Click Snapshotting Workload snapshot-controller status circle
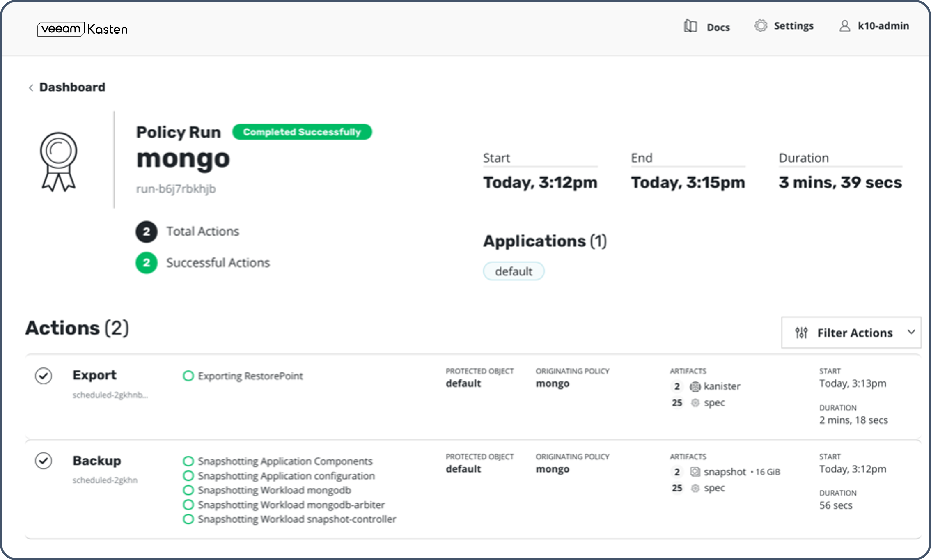 [x=188, y=519]
